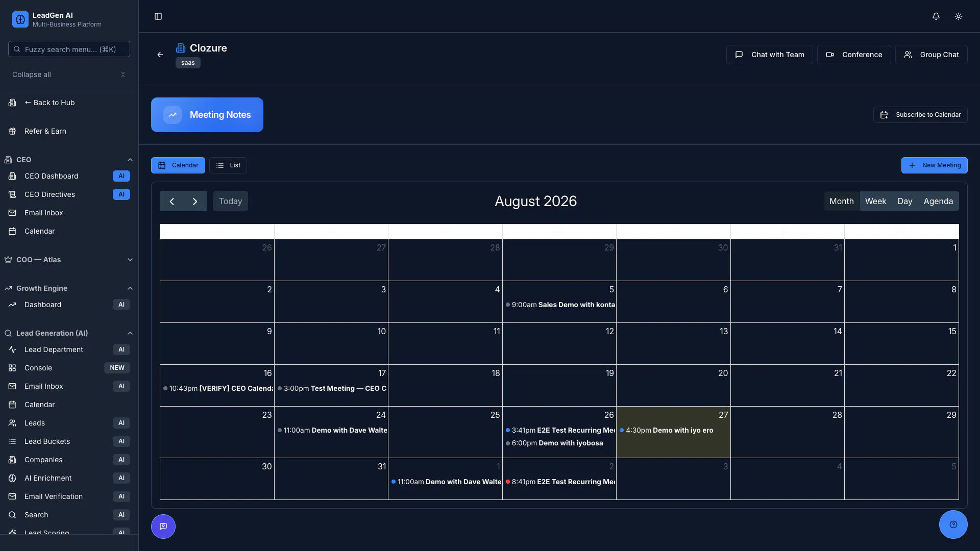This screenshot has width=980, height=551.
Task: Open Group Chat
Action: (932, 55)
